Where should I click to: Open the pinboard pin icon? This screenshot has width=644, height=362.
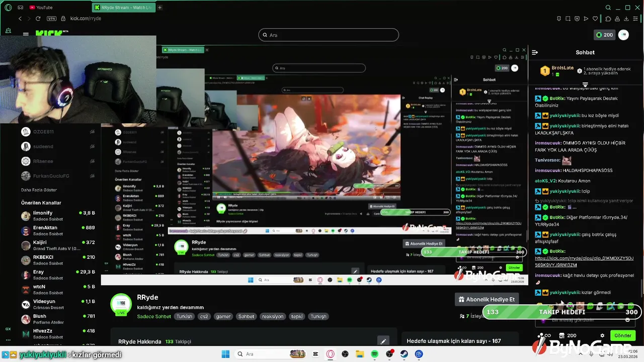click(x=559, y=19)
